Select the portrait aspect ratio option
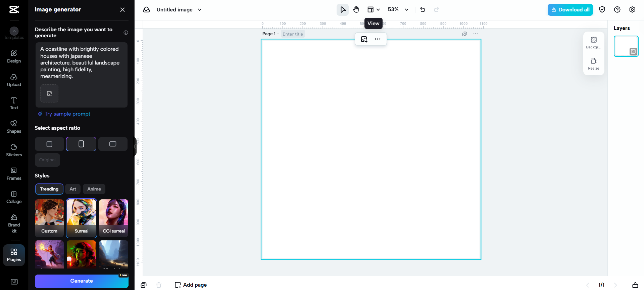The image size is (644, 290). point(81,144)
